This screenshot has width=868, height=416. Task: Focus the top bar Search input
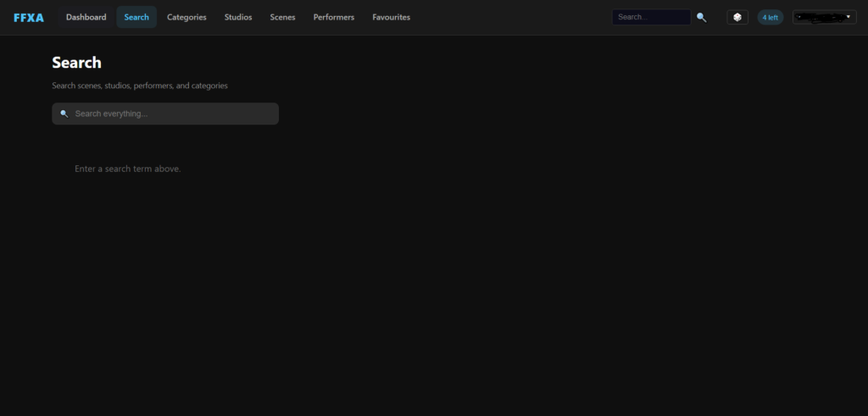coord(650,17)
